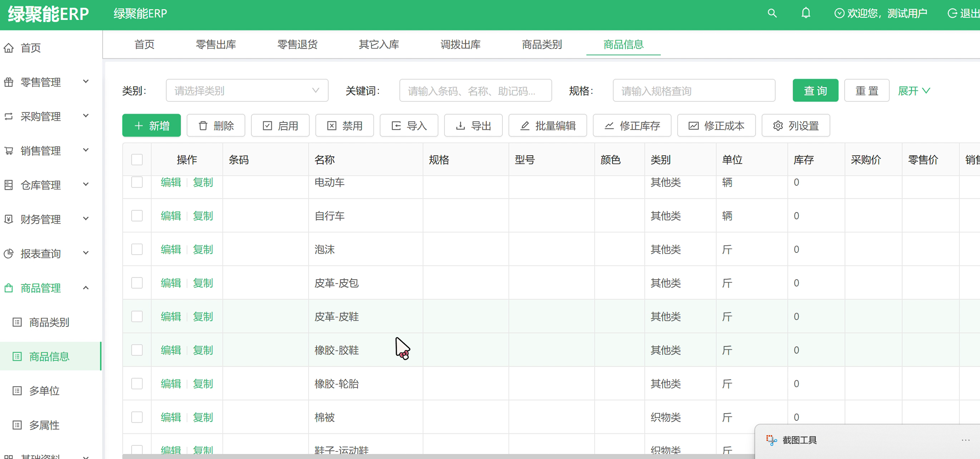The width and height of the screenshot is (980, 459).
Task: Click the chart icon on 修正库存
Action: click(609, 126)
